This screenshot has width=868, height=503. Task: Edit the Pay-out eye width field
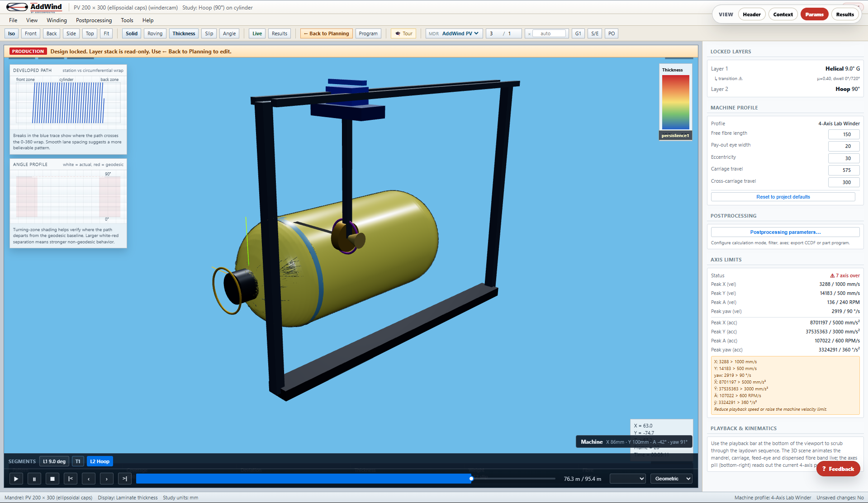pos(844,146)
